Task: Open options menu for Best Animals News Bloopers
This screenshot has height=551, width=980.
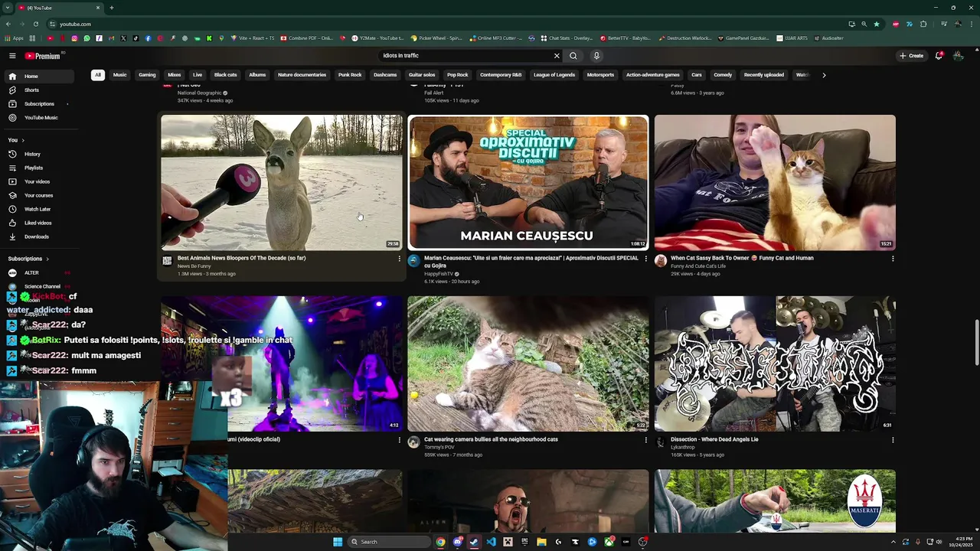Action: tap(399, 259)
